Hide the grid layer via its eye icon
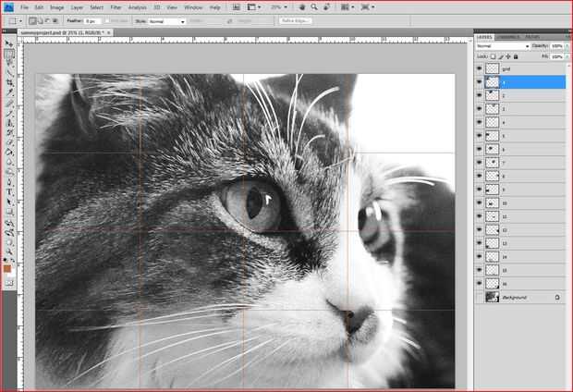Screen dimensions: 573x392 tap(480, 68)
